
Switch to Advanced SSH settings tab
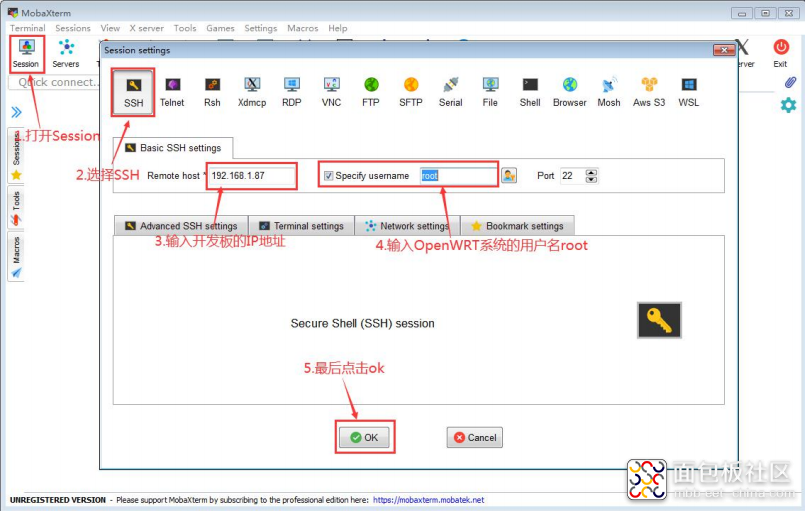[x=181, y=226]
